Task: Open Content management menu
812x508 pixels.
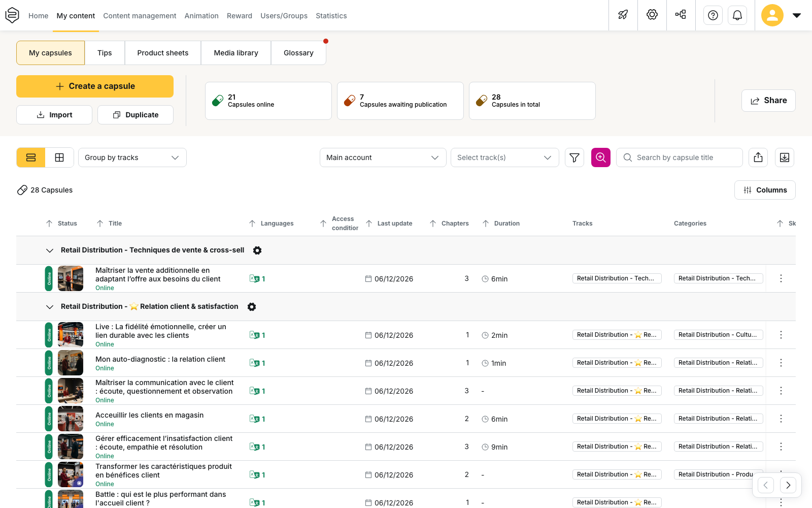Action: tap(140, 16)
